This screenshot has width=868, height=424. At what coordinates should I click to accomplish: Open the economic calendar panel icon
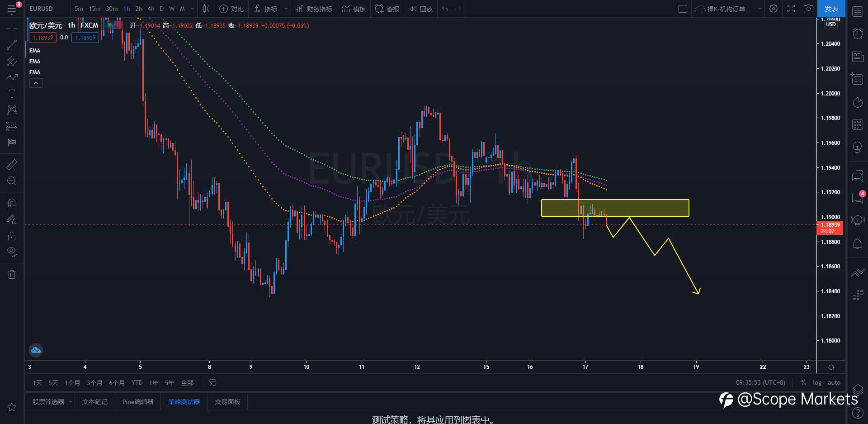(858, 124)
